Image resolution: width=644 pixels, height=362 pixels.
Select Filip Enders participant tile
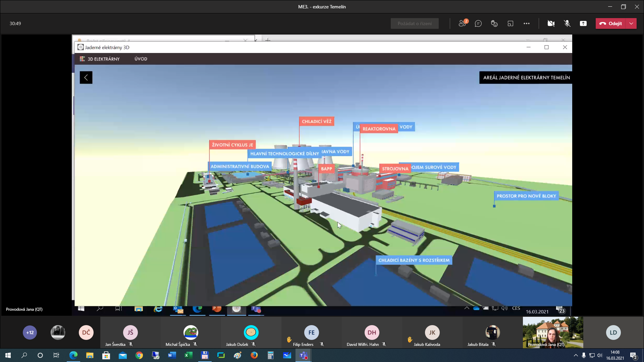pos(312,333)
